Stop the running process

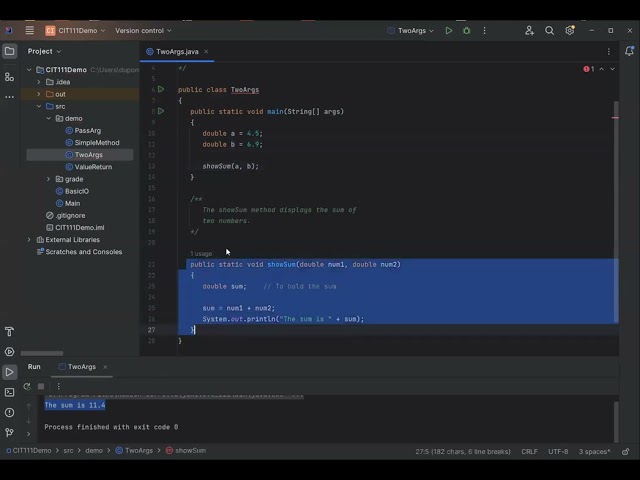tap(41, 387)
